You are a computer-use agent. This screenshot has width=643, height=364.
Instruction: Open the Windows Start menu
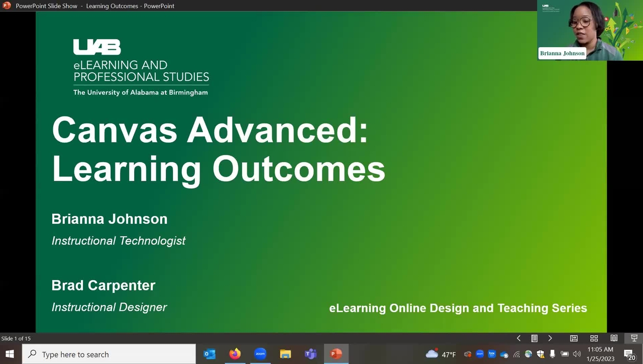click(x=10, y=354)
